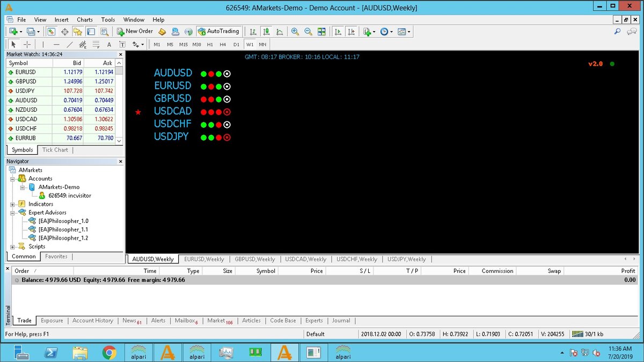The height and width of the screenshot is (362, 644).
Task: Zoom in on the chart
Action: click(x=295, y=32)
